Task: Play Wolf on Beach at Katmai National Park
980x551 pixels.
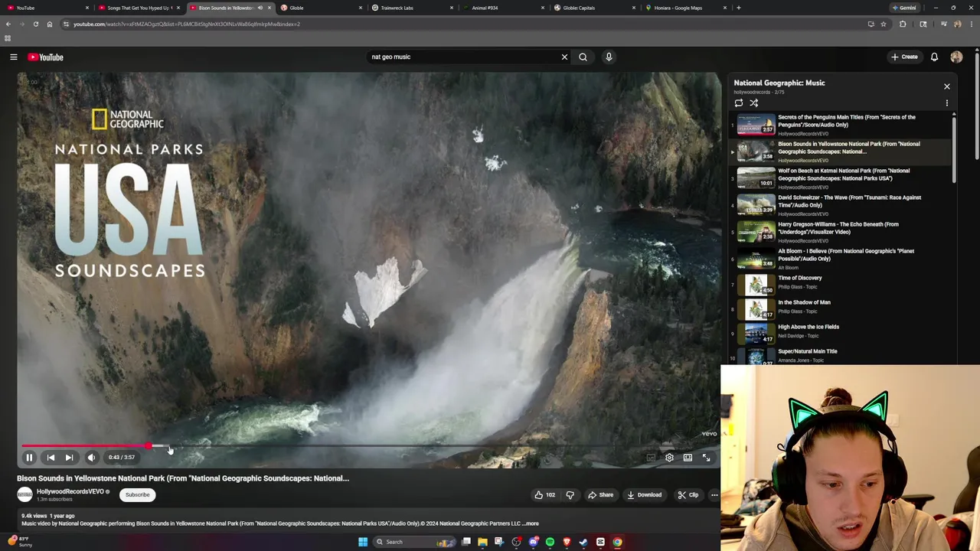Action: click(840, 178)
